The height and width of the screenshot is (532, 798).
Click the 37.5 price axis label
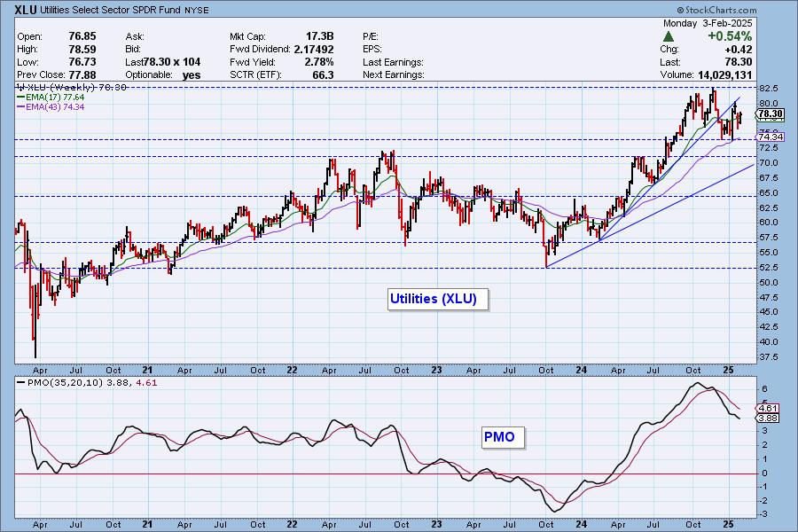pos(769,357)
